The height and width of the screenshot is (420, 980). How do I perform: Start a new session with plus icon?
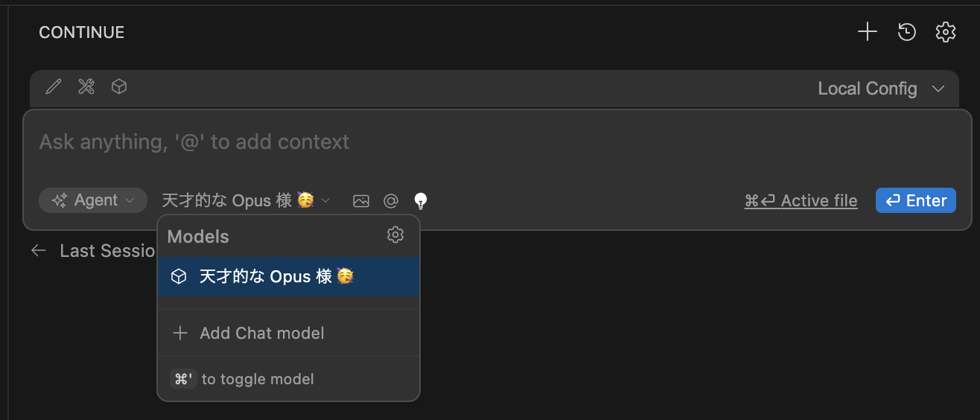(868, 32)
